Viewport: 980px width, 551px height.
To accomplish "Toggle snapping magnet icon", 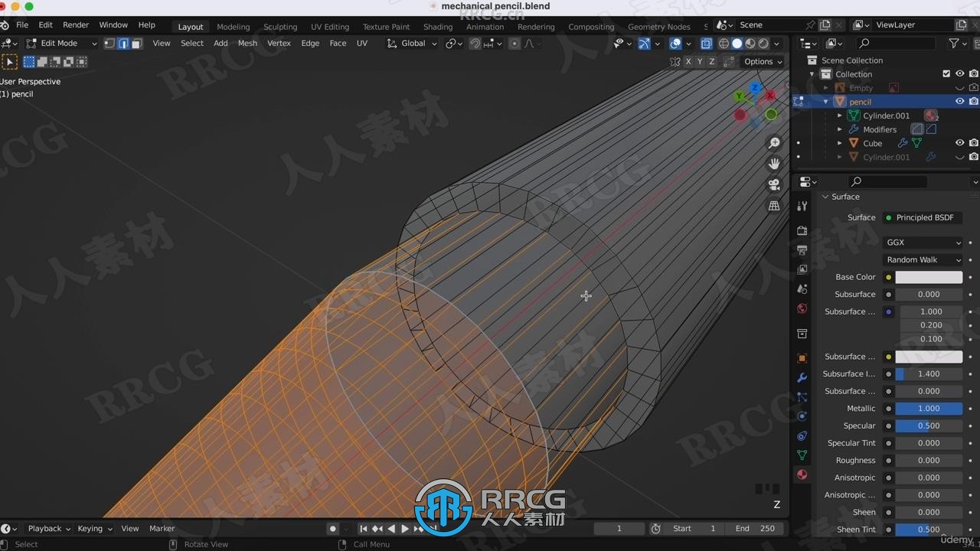I will [475, 44].
